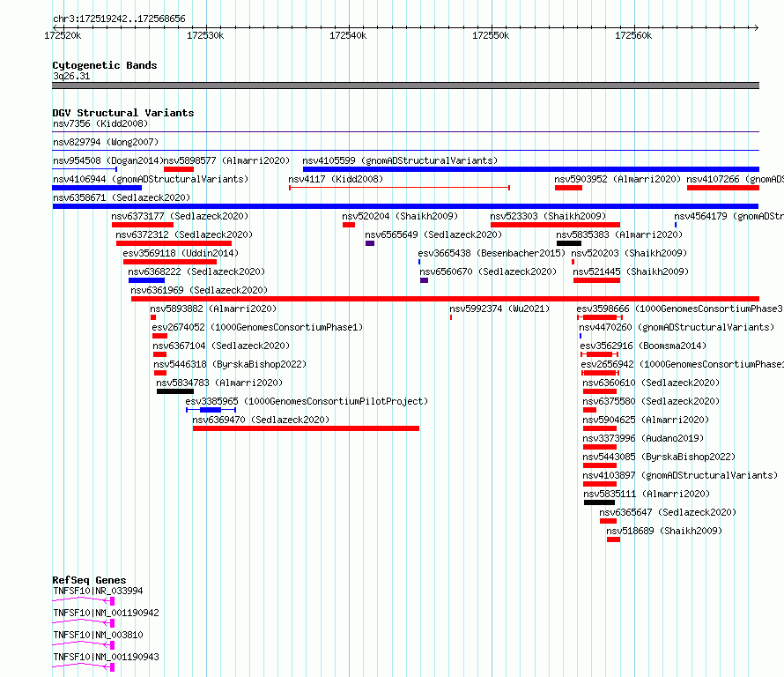Click esv2656942 1000Genomes variant label
Viewport: 784px width, 677px height.
(682, 364)
